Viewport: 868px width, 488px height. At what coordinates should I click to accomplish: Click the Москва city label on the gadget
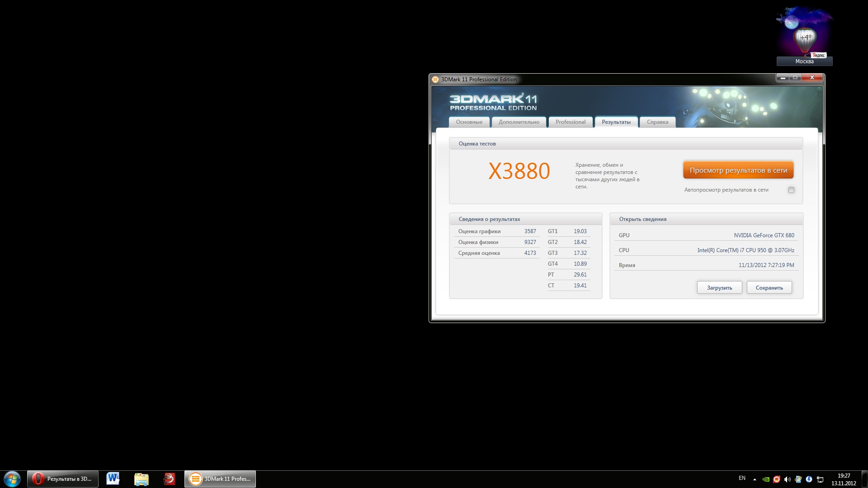804,61
